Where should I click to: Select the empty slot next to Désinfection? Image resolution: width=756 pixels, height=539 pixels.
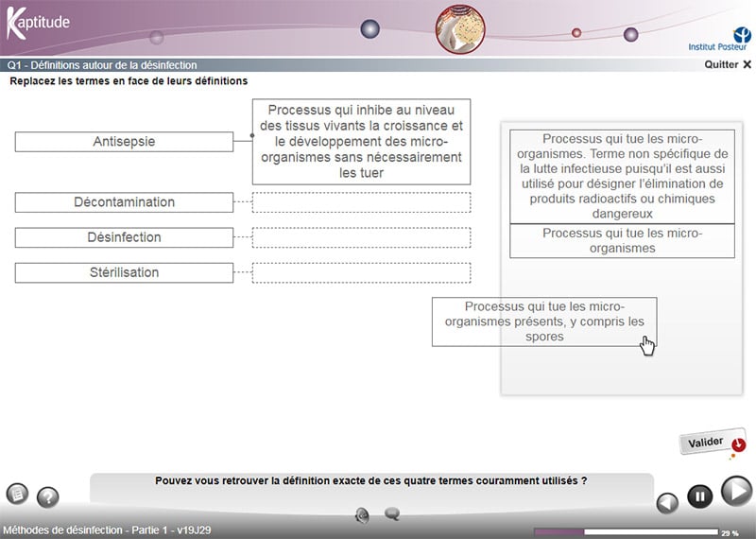click(x=361, y=237)
